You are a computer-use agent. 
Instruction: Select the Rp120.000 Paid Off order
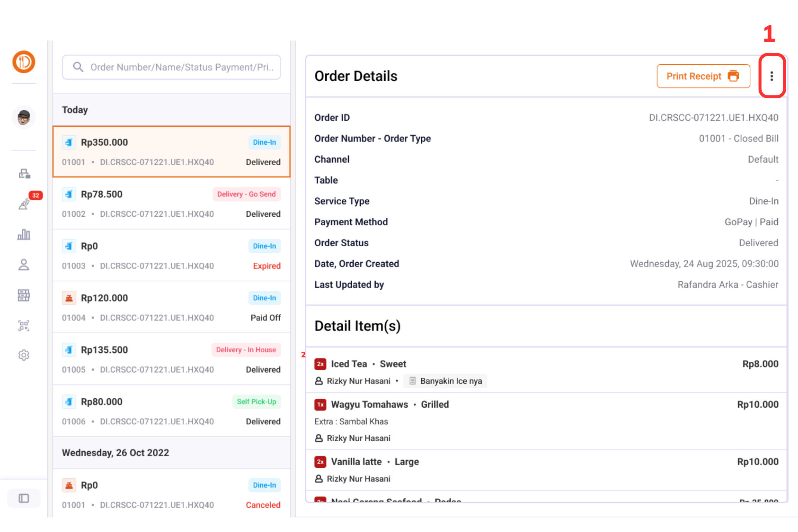click(171, 307)
